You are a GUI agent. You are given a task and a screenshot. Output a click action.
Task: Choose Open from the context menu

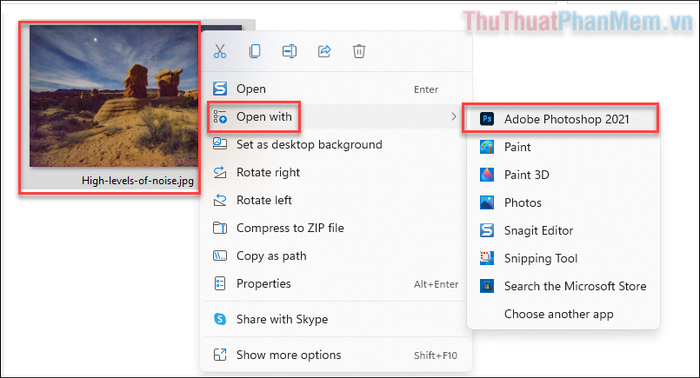click(x=336, y=89)
